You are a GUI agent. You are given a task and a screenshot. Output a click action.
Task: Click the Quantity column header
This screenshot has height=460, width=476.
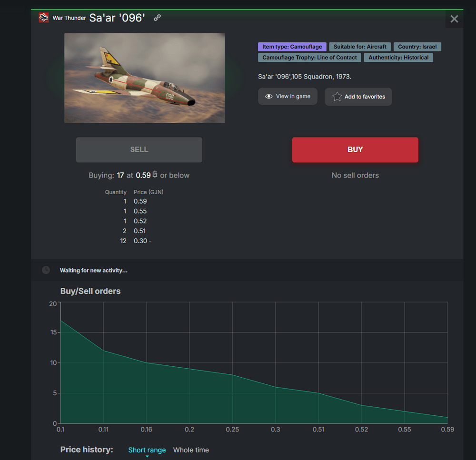coord(116,192)
